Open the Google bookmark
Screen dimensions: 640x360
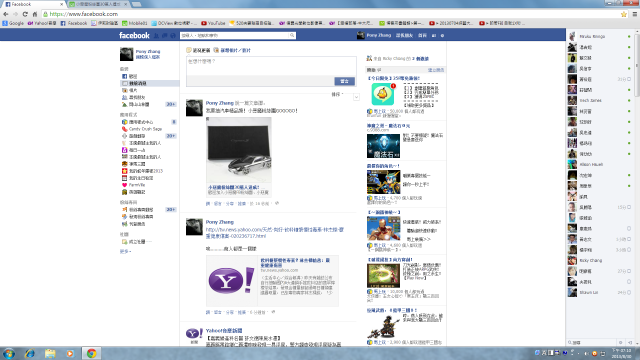[x=13, y=23]
